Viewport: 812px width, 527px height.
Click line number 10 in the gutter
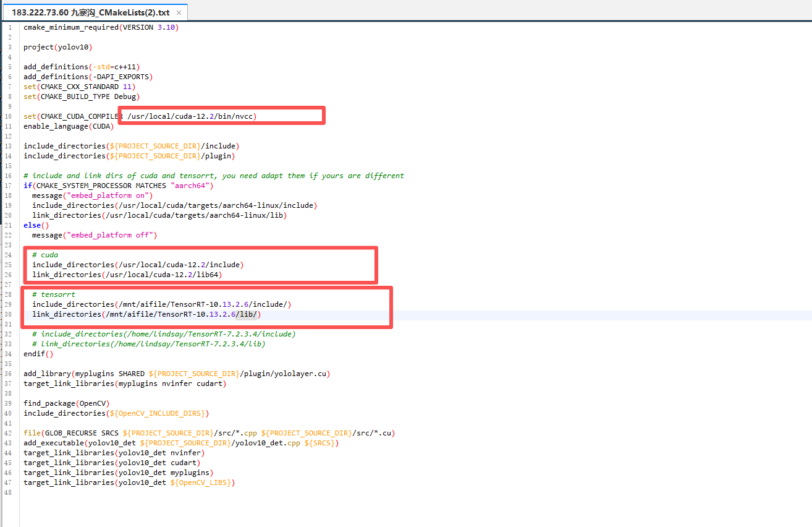pyautogui.click(x=9, y=116)
